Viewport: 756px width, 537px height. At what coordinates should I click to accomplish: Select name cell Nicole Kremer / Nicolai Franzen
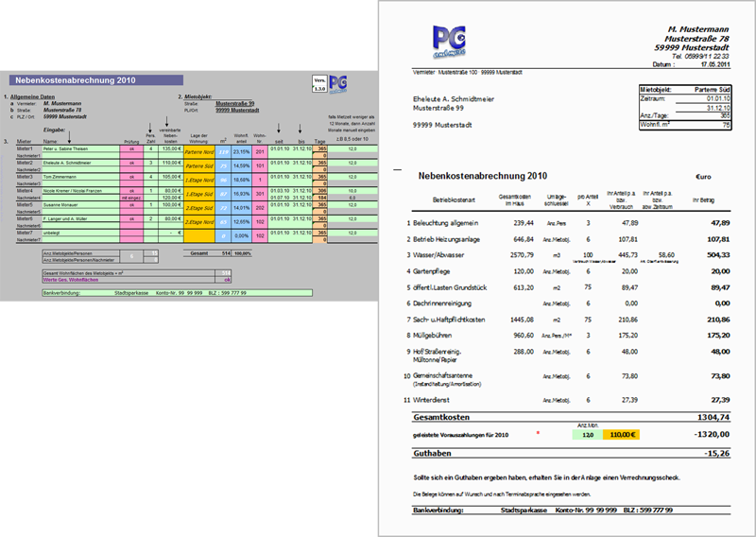[x=80, y=191]
